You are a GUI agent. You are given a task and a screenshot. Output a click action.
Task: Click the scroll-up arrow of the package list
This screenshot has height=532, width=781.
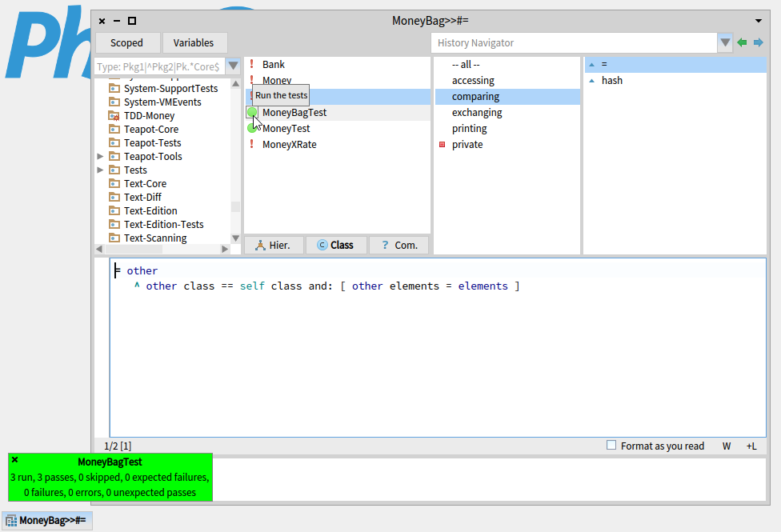(x=235, y=84)
